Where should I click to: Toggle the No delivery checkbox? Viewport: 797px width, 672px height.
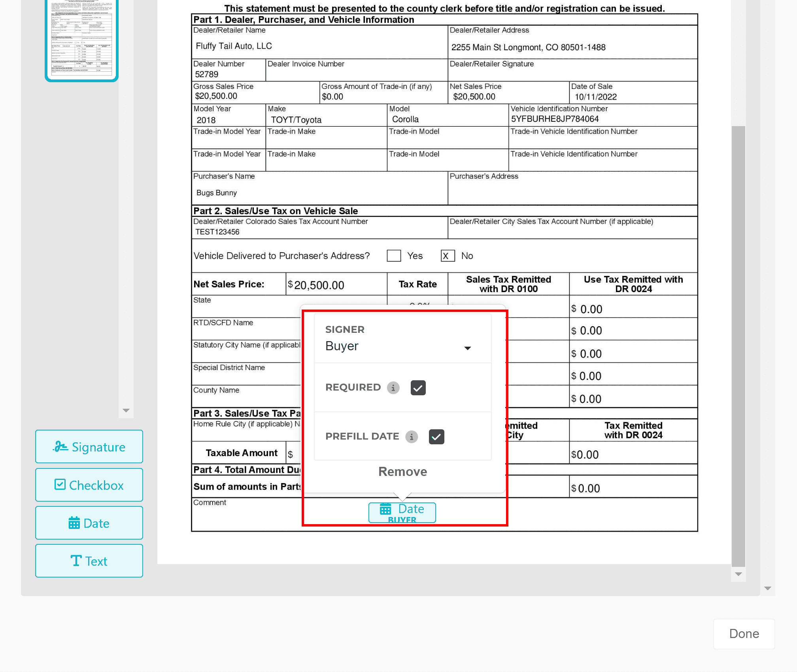448,256
